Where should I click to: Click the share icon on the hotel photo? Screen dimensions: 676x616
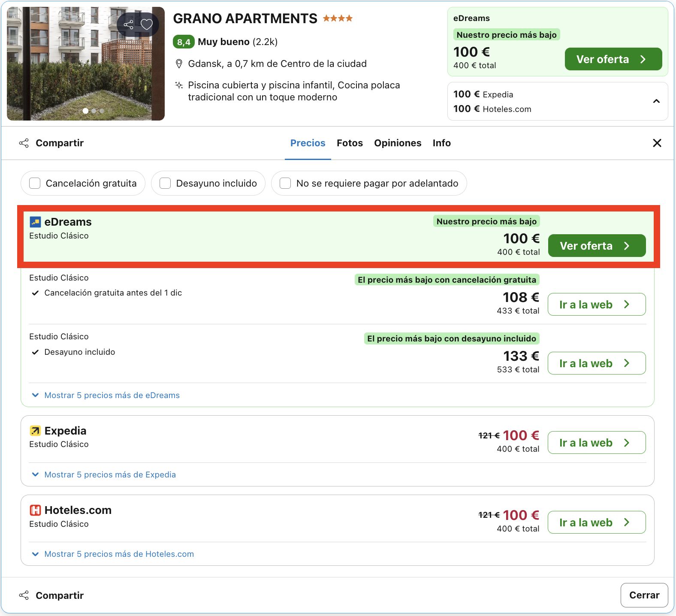tap(128, 24)
